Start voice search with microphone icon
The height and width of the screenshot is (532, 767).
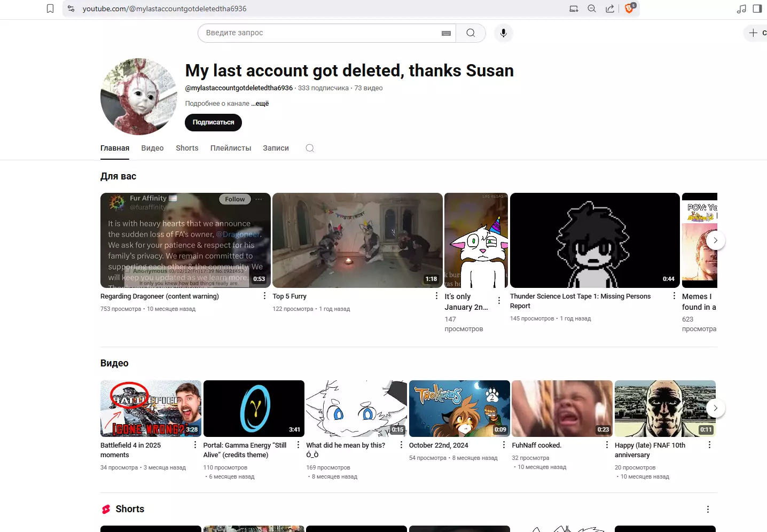click(503, 33)
